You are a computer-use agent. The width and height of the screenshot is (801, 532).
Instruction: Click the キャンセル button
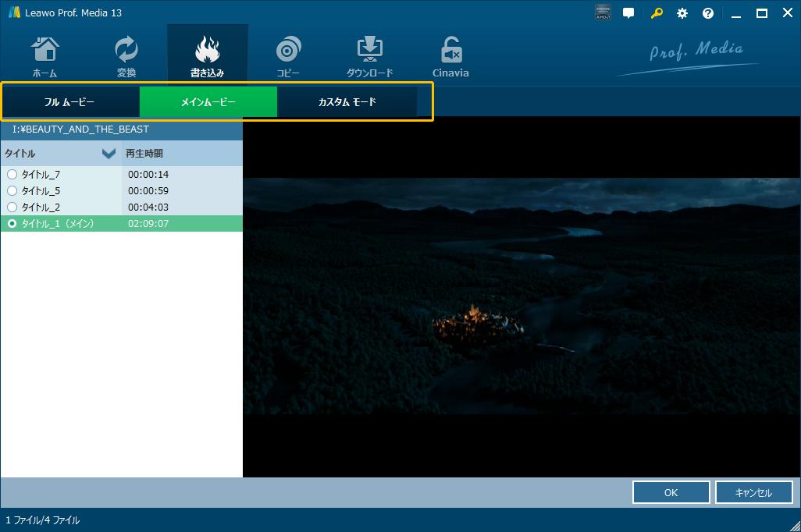[753, 493]
